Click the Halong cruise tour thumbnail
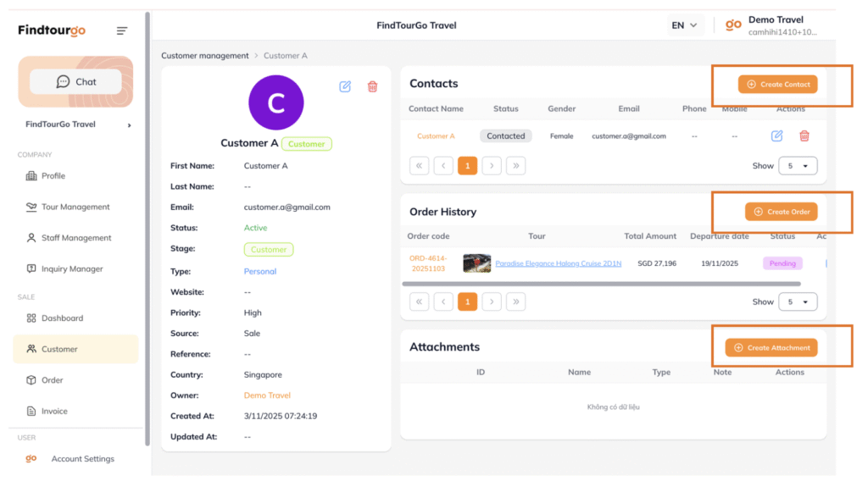This screenshot has height=481, width=868. 477,263
